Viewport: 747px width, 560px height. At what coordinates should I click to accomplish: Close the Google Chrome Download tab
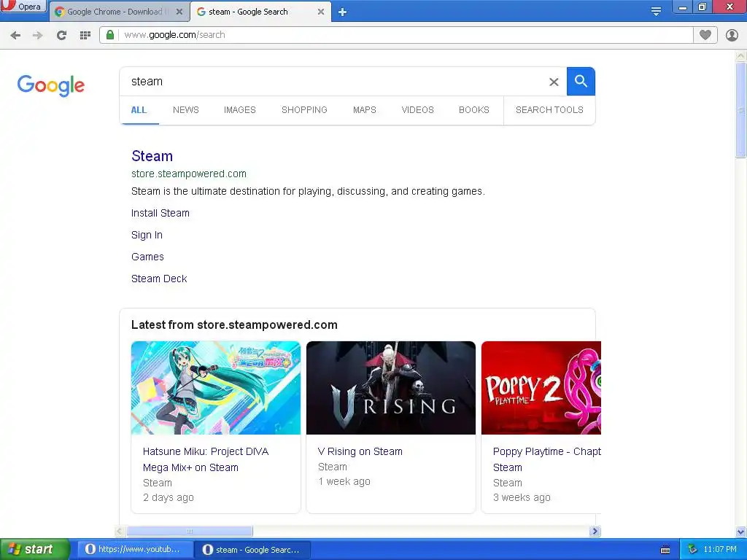coord(179,12)
